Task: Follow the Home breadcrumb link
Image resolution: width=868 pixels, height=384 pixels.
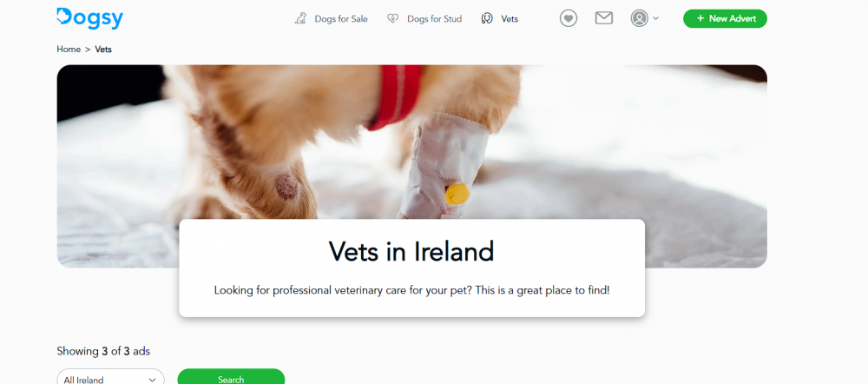Action: pyautogui.click(x=69, y=50)
